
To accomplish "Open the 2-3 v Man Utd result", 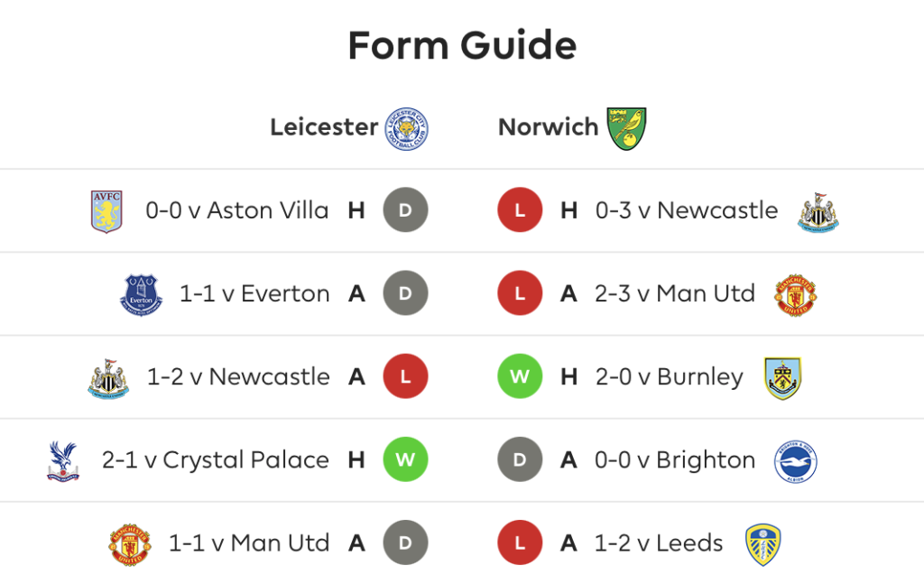I will point(675,292).
